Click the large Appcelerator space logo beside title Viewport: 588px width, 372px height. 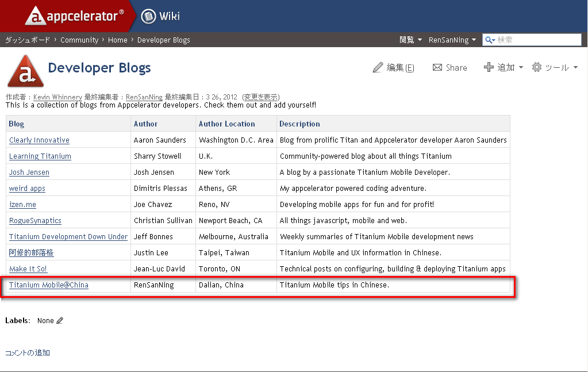[x=25, y=71]
